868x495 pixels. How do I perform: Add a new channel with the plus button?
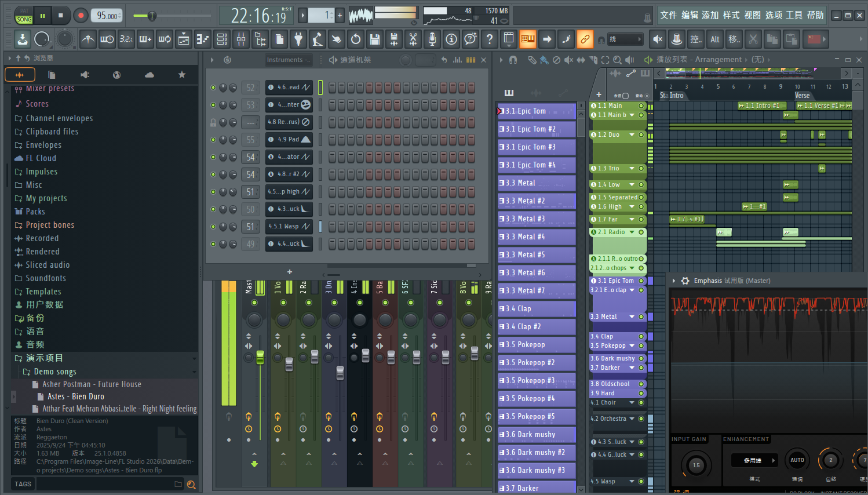(x=290, y=272)
